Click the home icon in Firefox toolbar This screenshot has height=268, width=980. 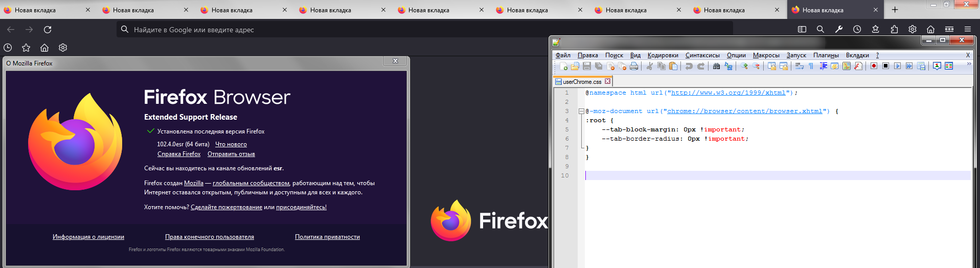(931, 29)
